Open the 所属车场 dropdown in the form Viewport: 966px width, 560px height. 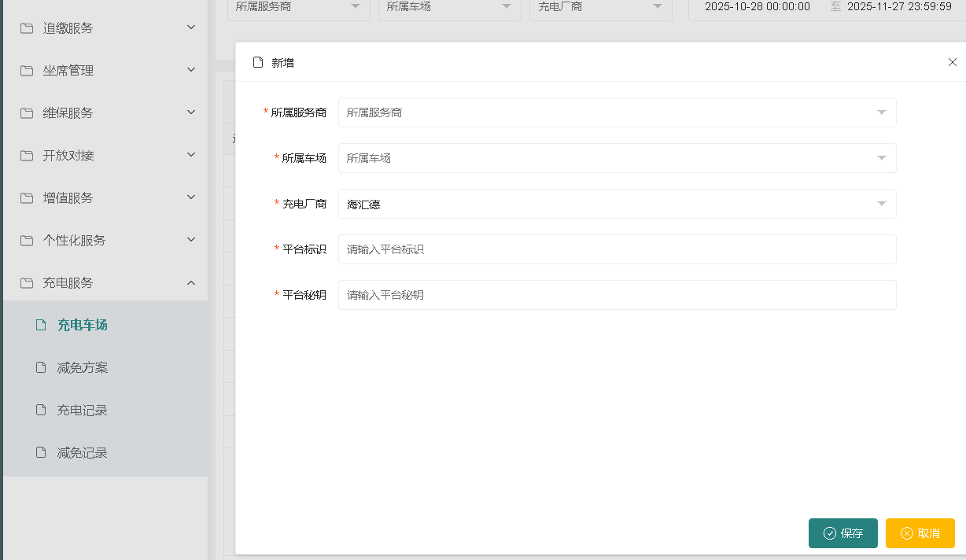[x=617, y=158]
